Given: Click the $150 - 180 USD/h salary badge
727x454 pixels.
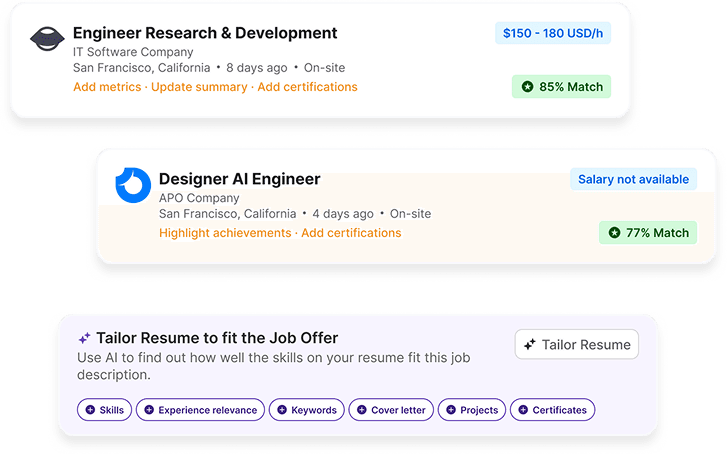Looking at the screenshot, I should coord(552,33).
